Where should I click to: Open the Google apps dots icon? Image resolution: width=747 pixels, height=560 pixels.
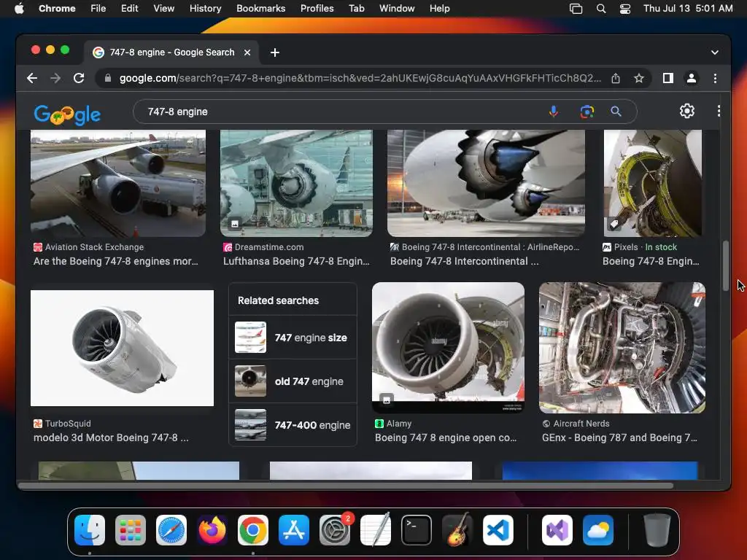click(x=719, y=111)
